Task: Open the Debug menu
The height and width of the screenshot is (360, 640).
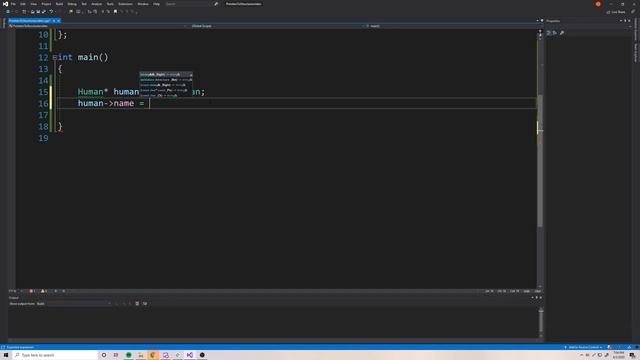Action: point(72,4)
